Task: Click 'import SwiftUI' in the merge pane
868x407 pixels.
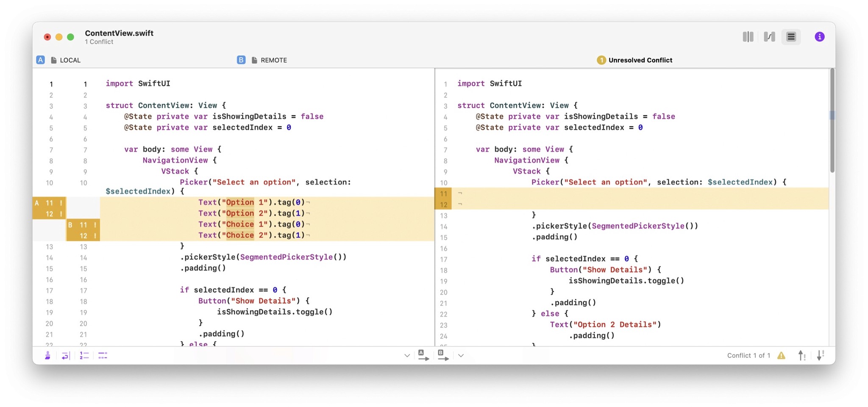Action: 490,83
